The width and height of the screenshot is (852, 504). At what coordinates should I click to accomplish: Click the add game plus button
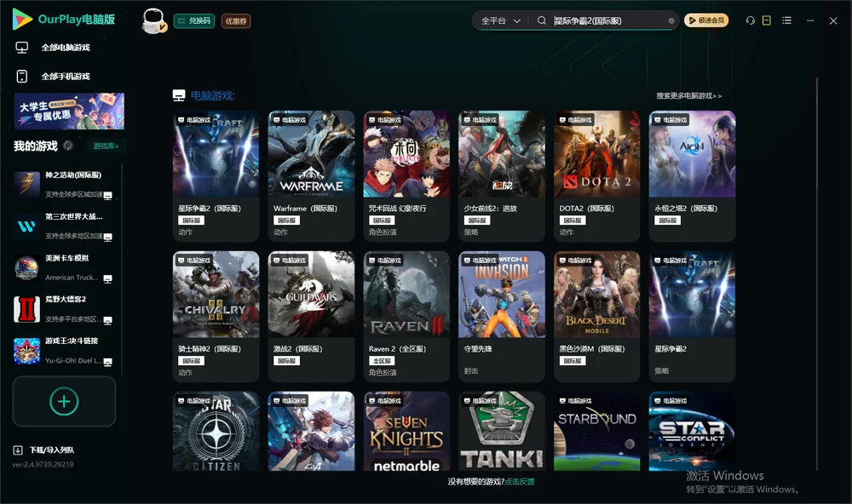click(64, 401)
